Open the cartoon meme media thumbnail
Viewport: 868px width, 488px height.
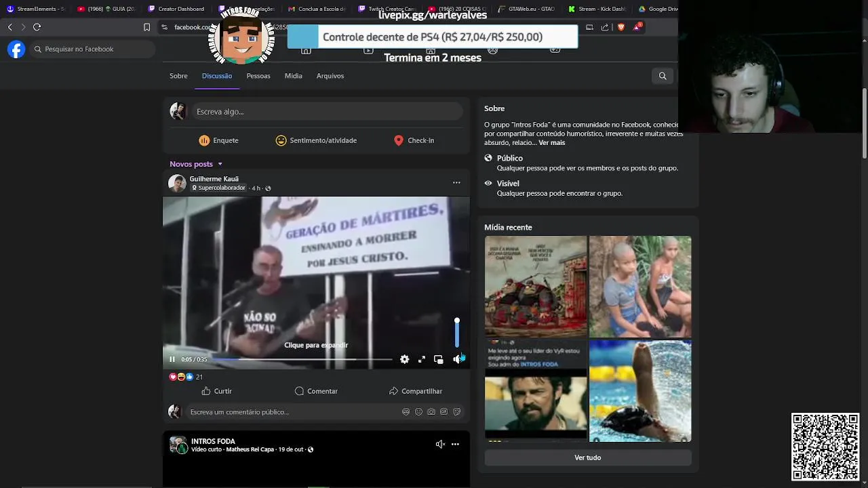click(x=536, y=287)
